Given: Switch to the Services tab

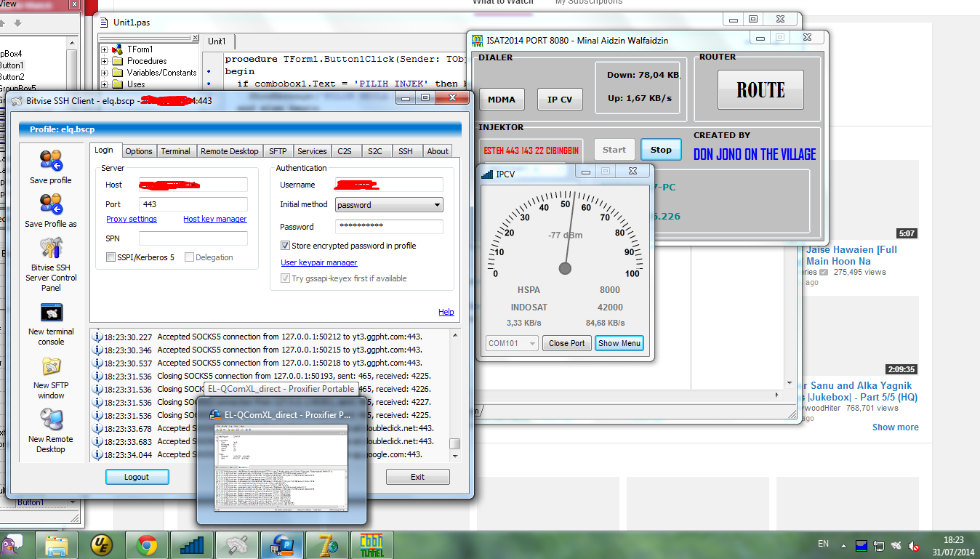Looking at the screenshot, I should click(x=312, y=151).
